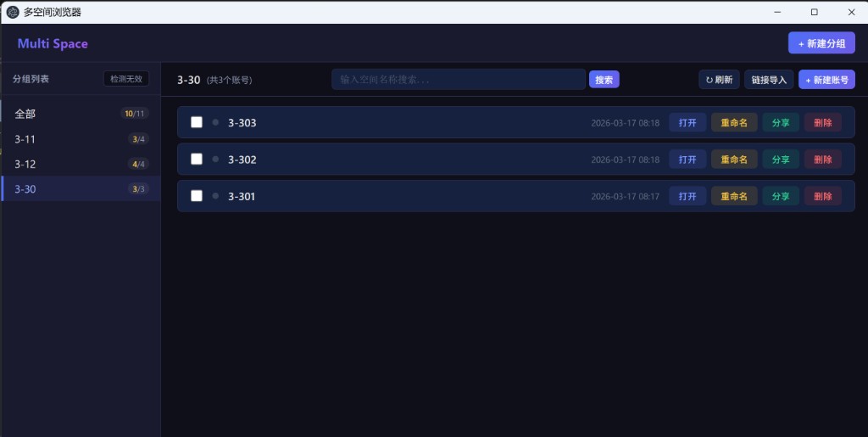Share account 3-303 with 分享
This screenshot has height=437, width=868.
click(x=781, y=122)
